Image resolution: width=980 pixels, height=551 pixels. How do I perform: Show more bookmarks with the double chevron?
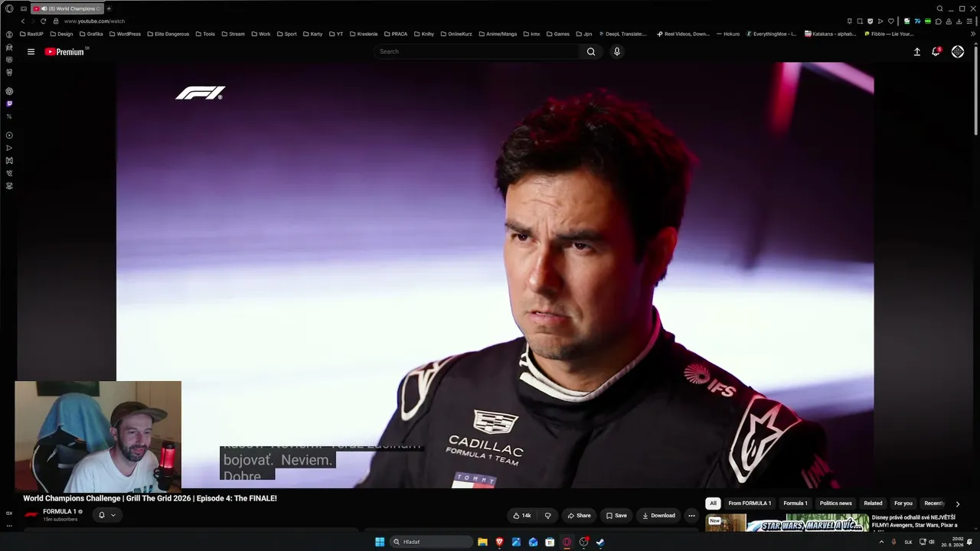pyautogui.click(x=973, y=34)
